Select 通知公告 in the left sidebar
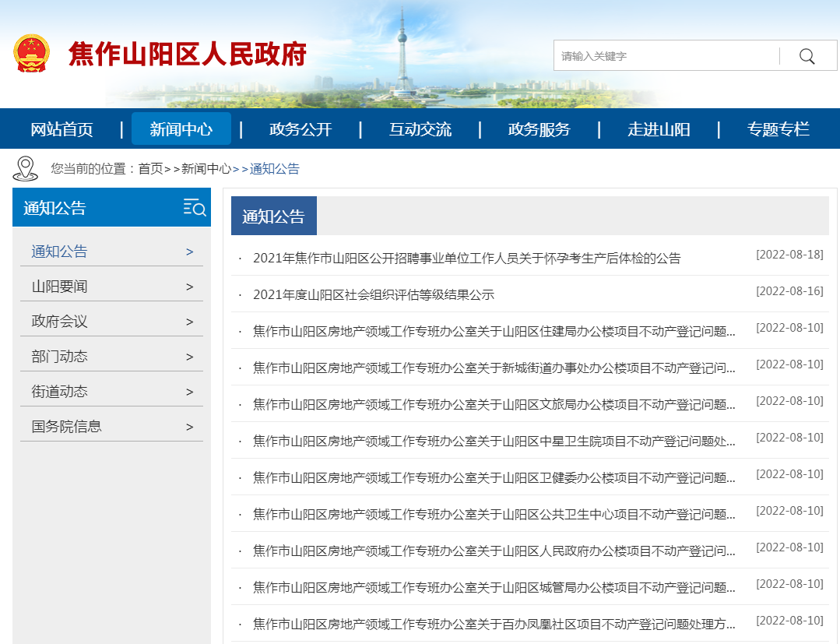Viewport: 840px width, 644px height. pos(60,252)
